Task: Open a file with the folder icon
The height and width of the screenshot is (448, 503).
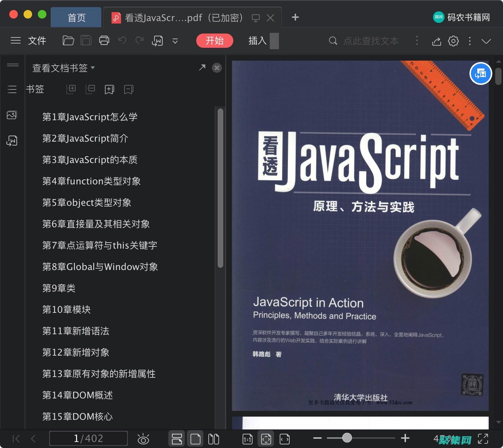Action: point(68,40)
